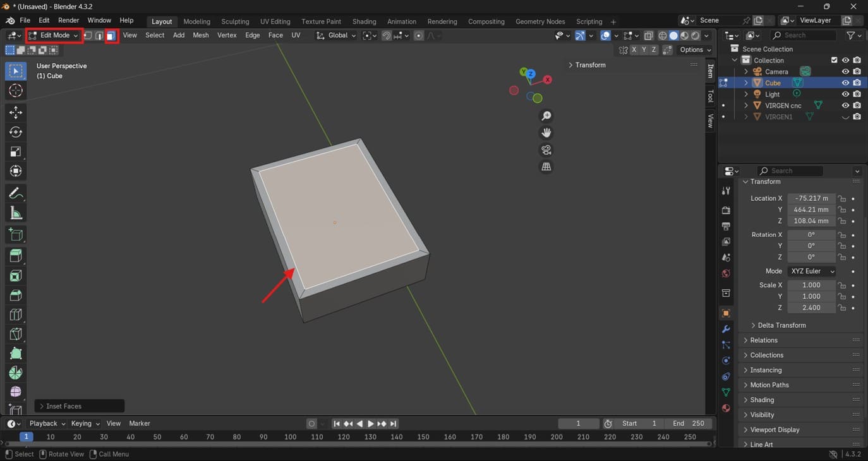
Task: Open the Edit Mode dropdown
Action: pyautogui.click(x=54, y=35)
